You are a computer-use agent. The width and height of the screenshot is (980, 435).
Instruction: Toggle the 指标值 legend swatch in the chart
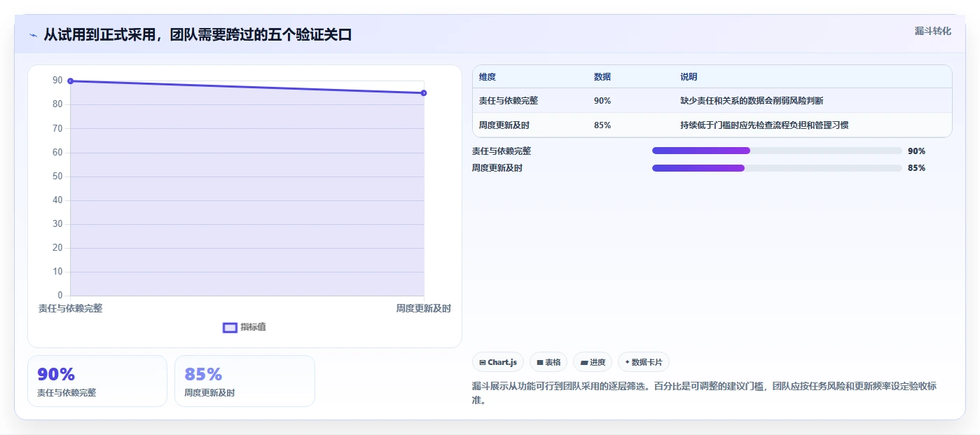point(230,328)
